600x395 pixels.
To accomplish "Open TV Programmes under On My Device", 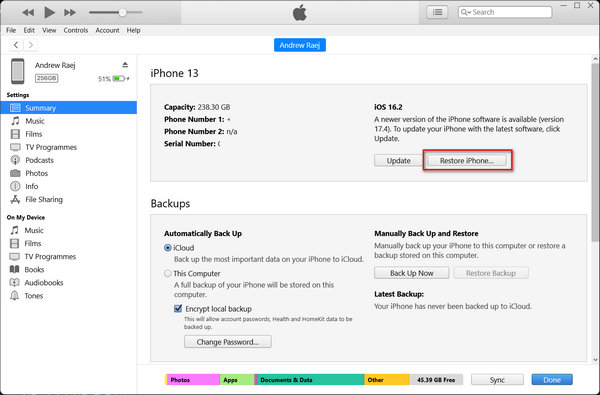I will (68, 256).
